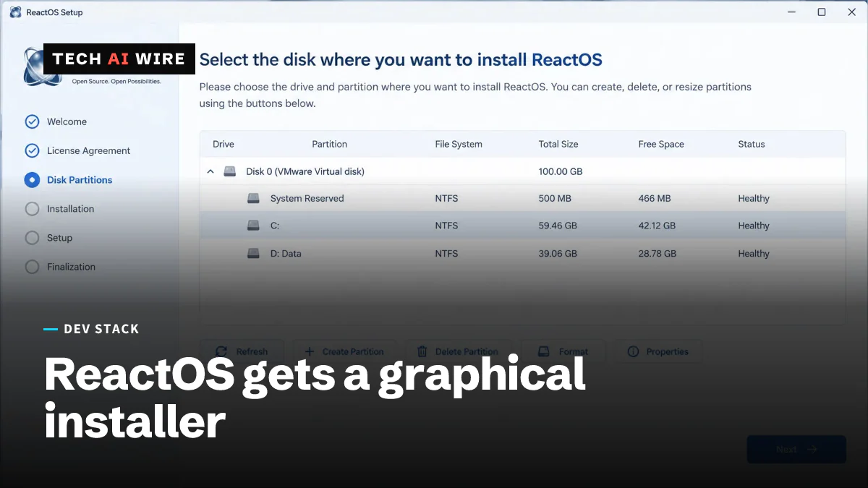
Task: Click the Next button
Action: pyautogui.click(x=796, y=449)
